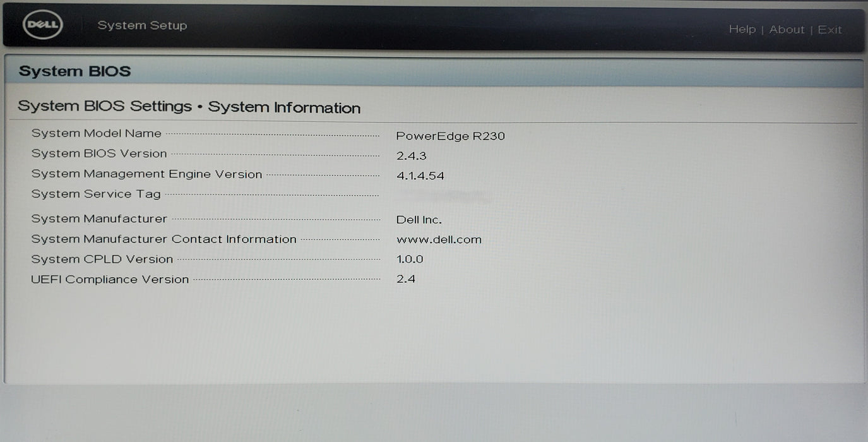The width and height of the screenshot is (868, 442).
Task: Click the PowerEdge R230 value
Action: click(451, 136)
